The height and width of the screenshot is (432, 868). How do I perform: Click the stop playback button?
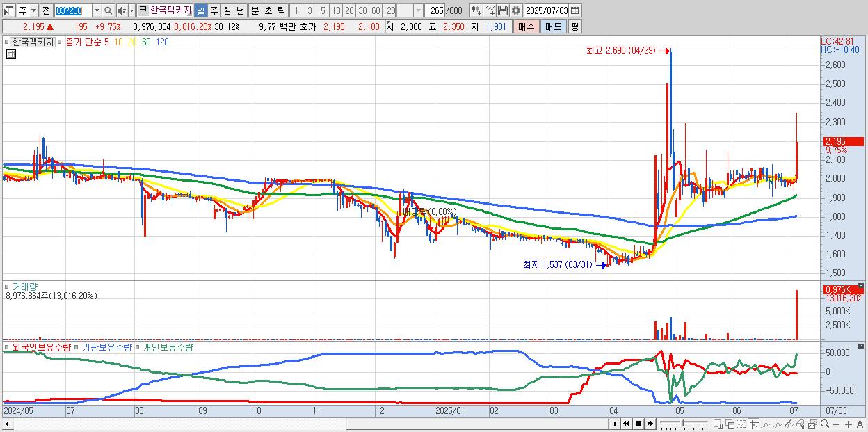[638, 424]
